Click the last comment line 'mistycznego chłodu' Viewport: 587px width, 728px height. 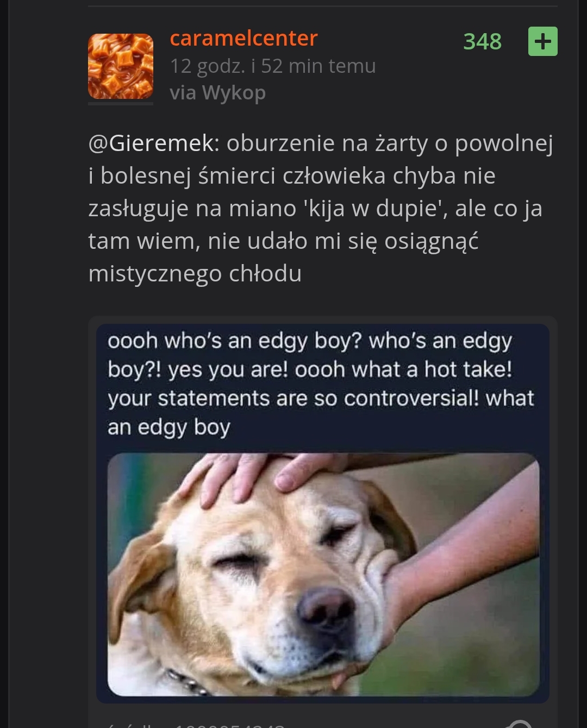pyautogui.click(x=195, y=274)
